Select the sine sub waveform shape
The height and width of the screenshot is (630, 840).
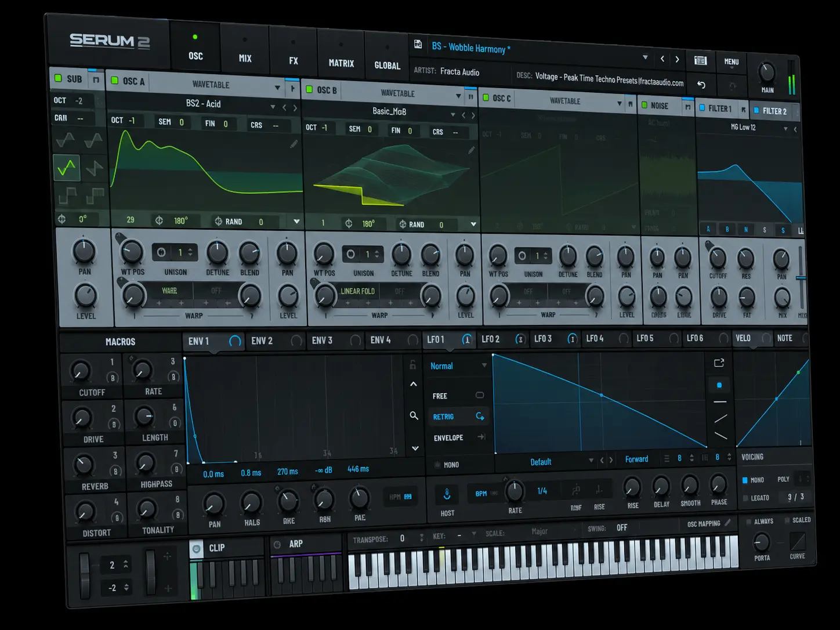tap(65, 139)
